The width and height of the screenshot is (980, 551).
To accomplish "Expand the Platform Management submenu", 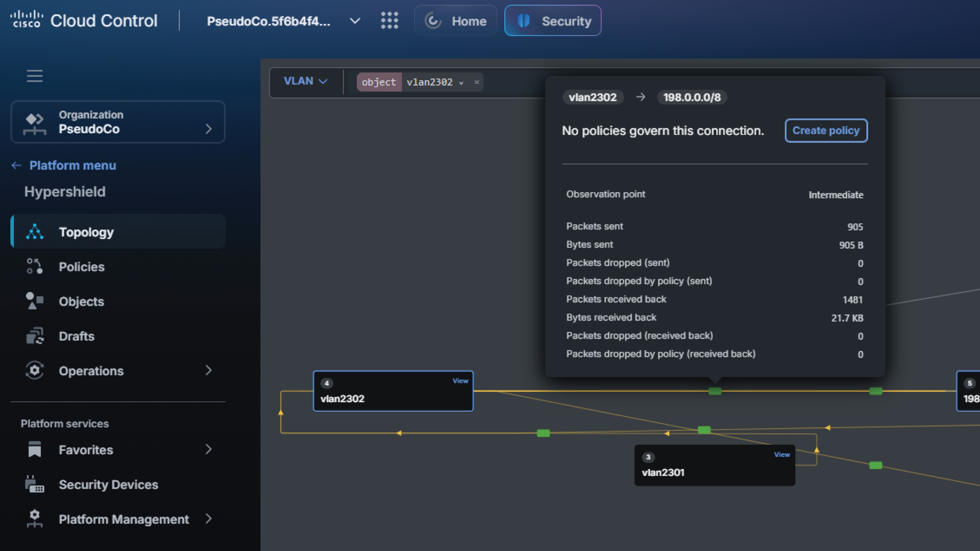I will pyautogui.click(x=209, y=518).
